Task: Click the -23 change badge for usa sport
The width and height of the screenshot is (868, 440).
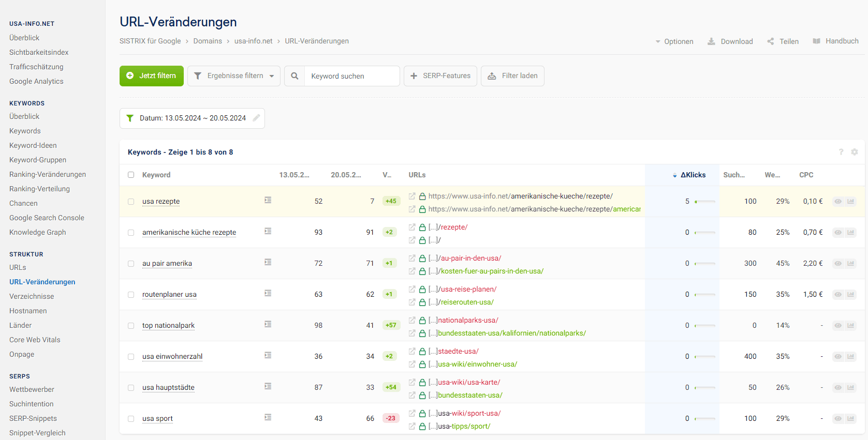Action: [391, 418]
